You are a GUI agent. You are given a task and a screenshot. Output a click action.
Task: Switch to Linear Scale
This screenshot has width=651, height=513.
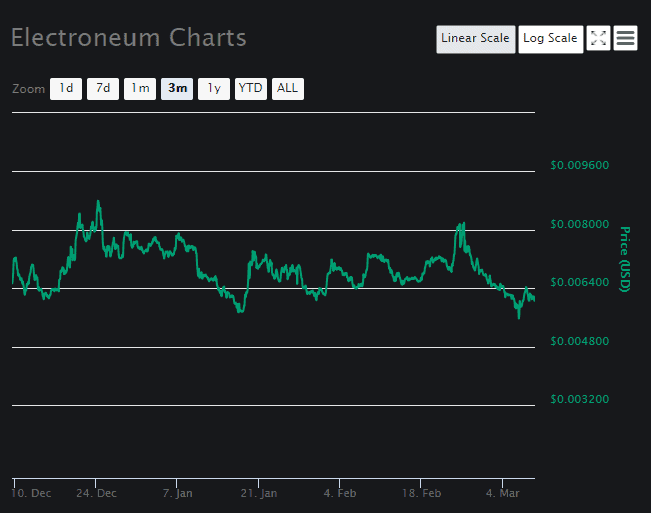tap(475, 39)
